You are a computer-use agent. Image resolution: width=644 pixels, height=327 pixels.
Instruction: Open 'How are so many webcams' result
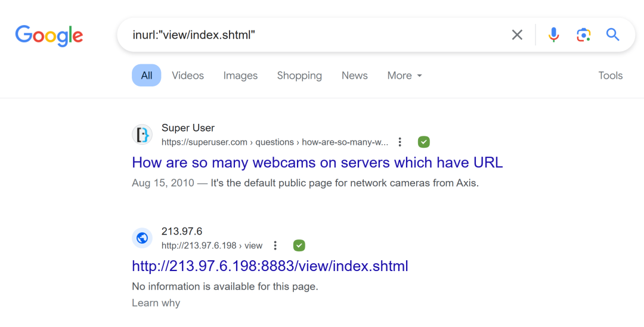(317, 163)
